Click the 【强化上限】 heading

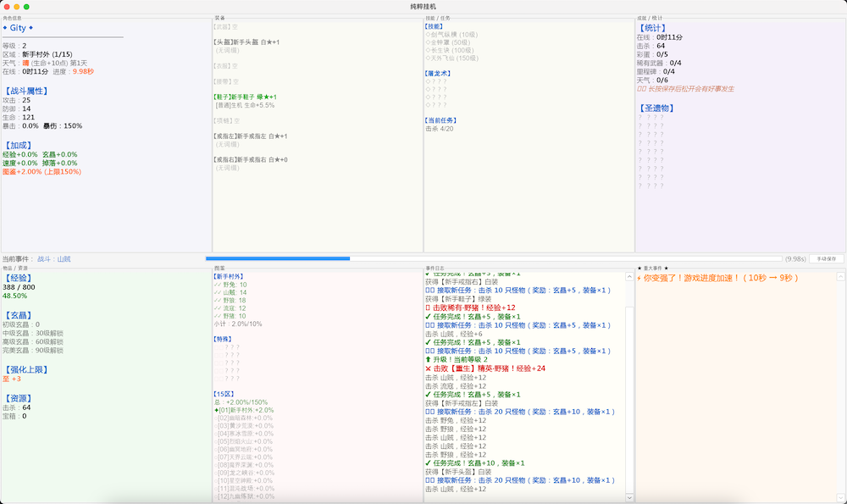(x=26, y=370)
